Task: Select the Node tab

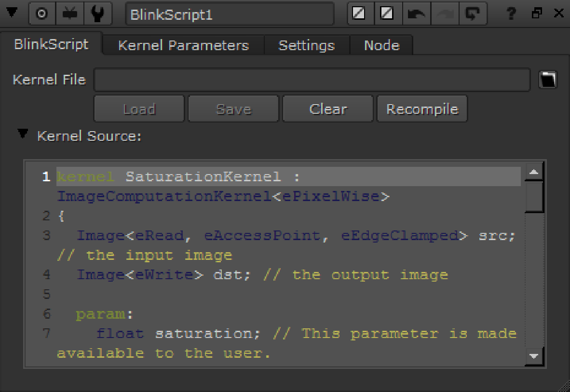Action: click(x=381, y=45)
